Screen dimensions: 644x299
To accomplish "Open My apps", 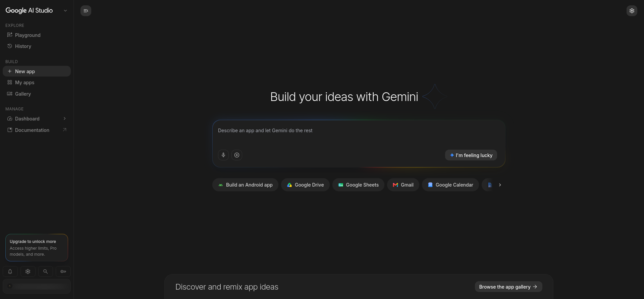I will [37, 83].
